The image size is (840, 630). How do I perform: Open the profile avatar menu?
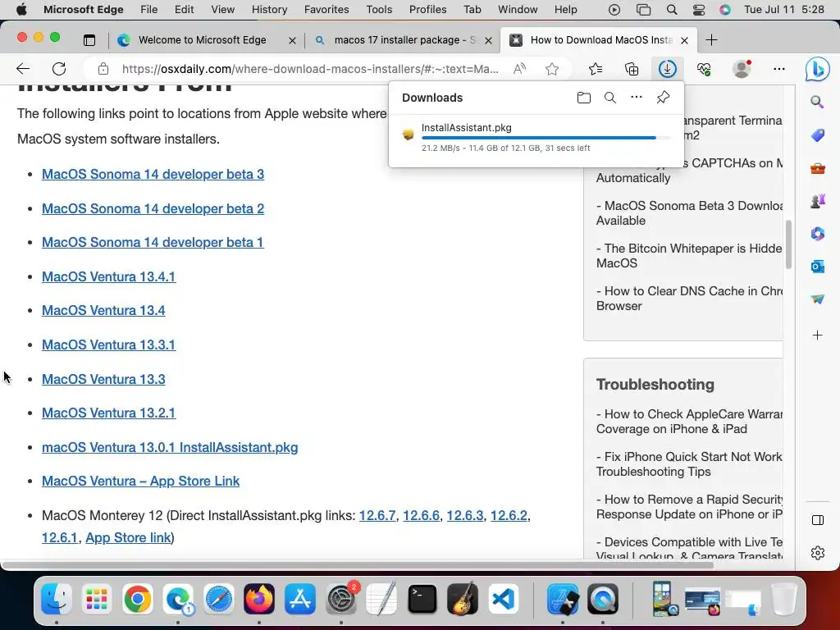[x=742, y=69]
